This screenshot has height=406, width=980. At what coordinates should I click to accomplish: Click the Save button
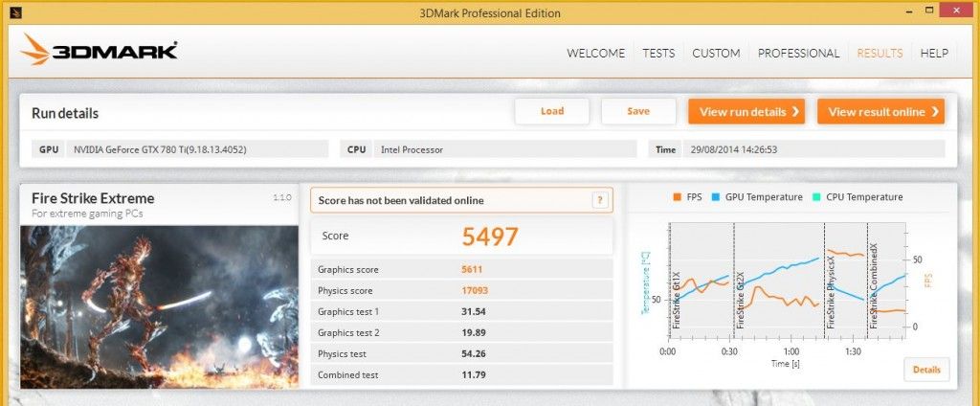pyautogui.click(x=638, y=111)
